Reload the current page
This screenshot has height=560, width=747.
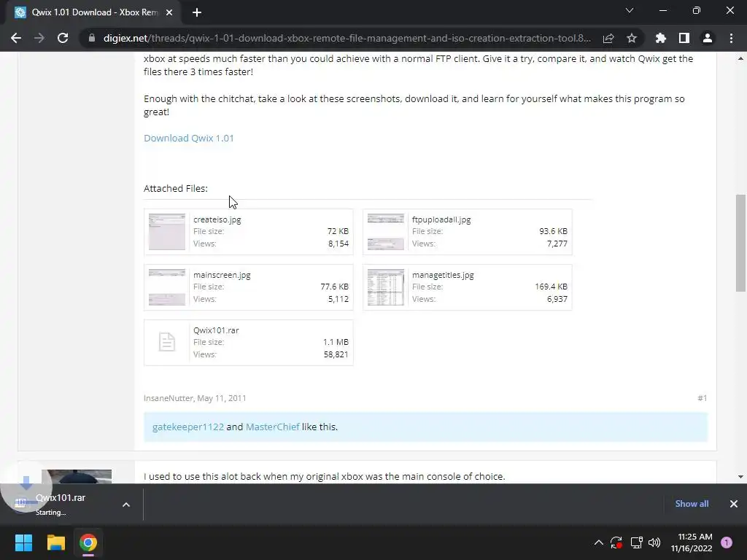pos(63,38)
